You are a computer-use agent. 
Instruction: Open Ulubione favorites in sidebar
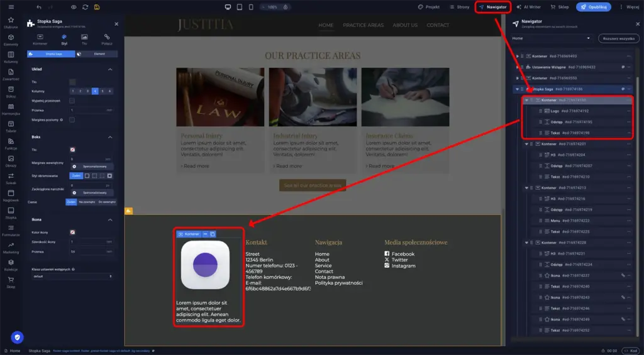pos(11,23)
